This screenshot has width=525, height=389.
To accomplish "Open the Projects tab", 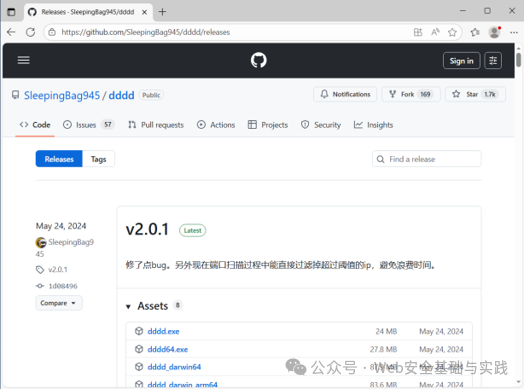I will click(268, 125).
